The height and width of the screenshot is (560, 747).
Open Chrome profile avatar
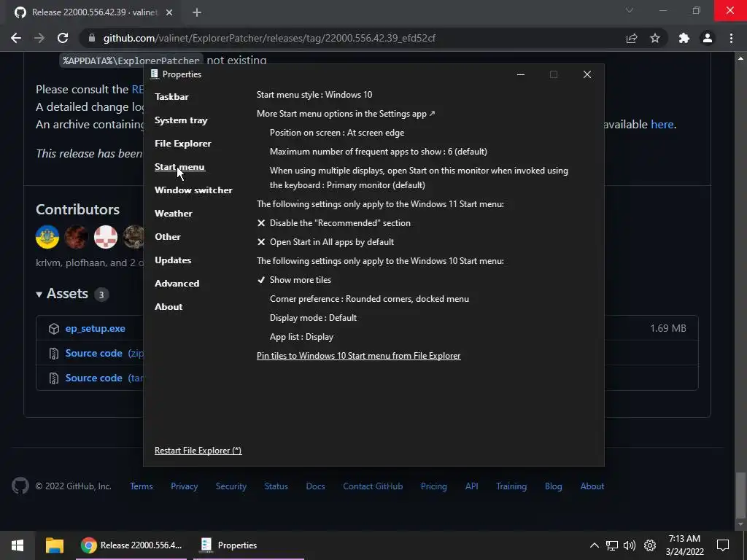click(708, 38)
